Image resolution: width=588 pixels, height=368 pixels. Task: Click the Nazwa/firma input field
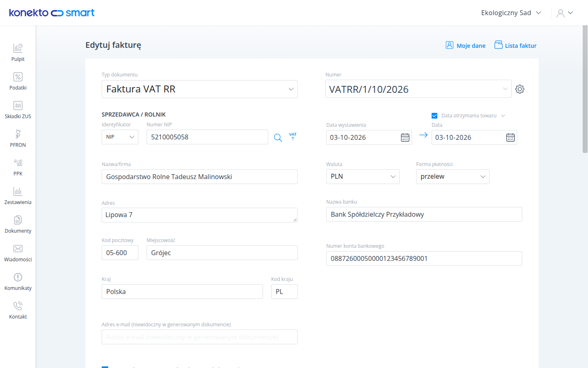(200, 177)
